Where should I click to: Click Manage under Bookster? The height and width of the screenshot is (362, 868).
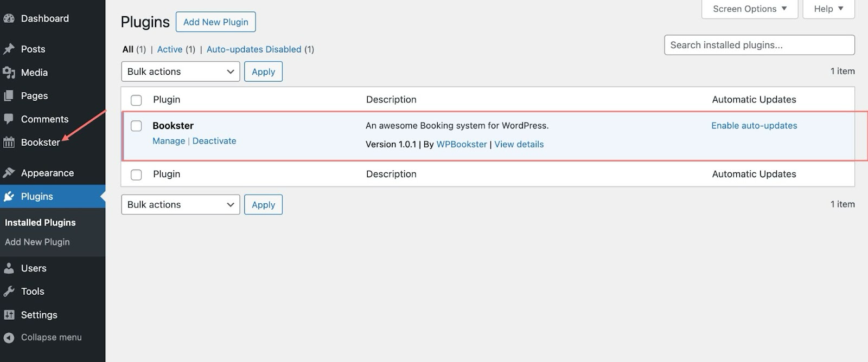[169, 141]
